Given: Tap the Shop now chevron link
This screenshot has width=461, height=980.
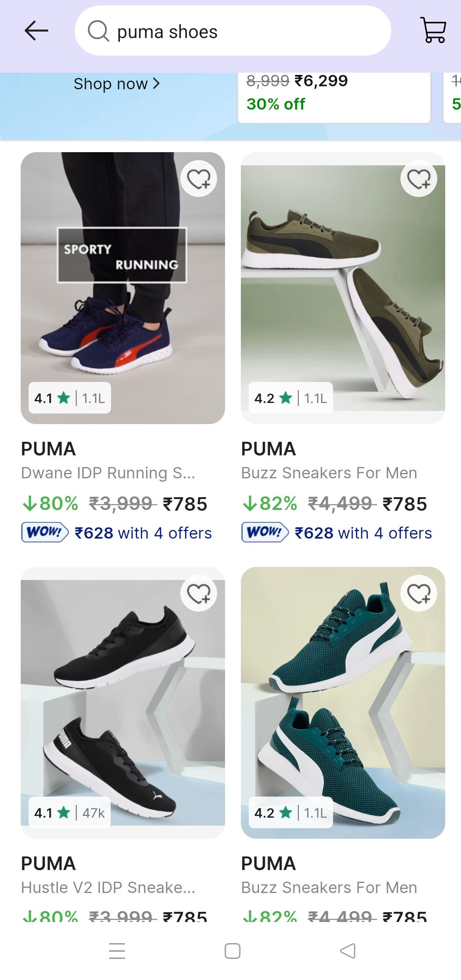Looking at the screenshot, I should point(117,84).
